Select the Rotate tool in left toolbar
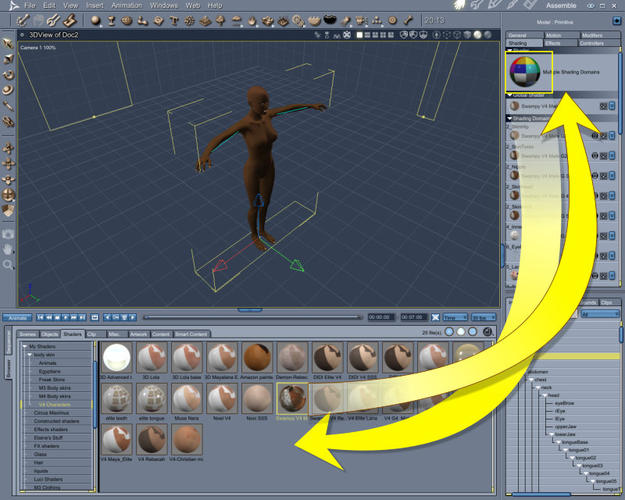 tap(8, 75)
